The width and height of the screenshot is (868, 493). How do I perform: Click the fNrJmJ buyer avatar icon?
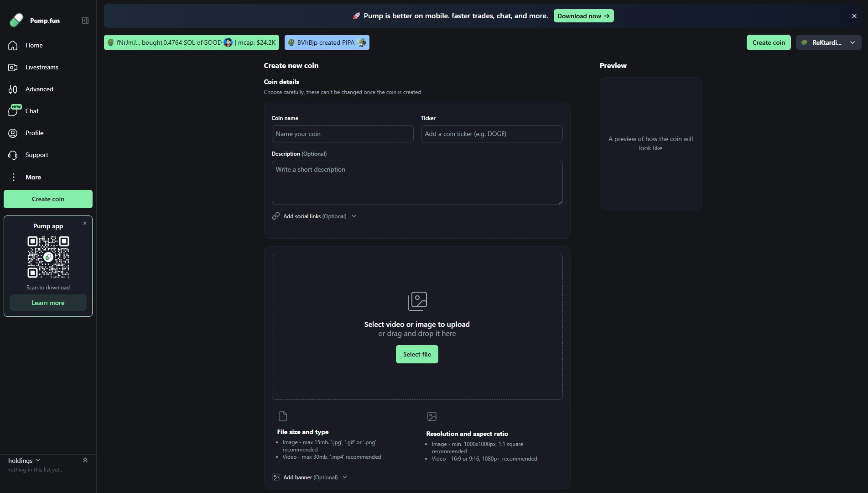111,42
